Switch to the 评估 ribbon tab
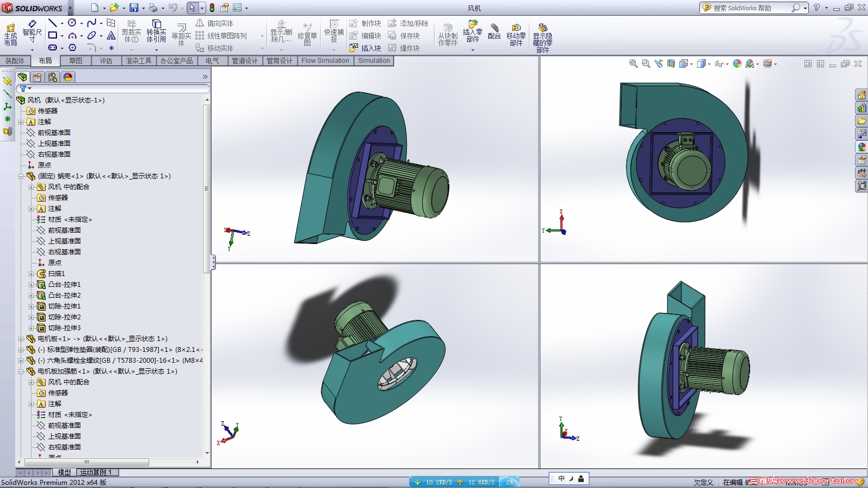This screenshot has width=868, height=488. (106, 61)
